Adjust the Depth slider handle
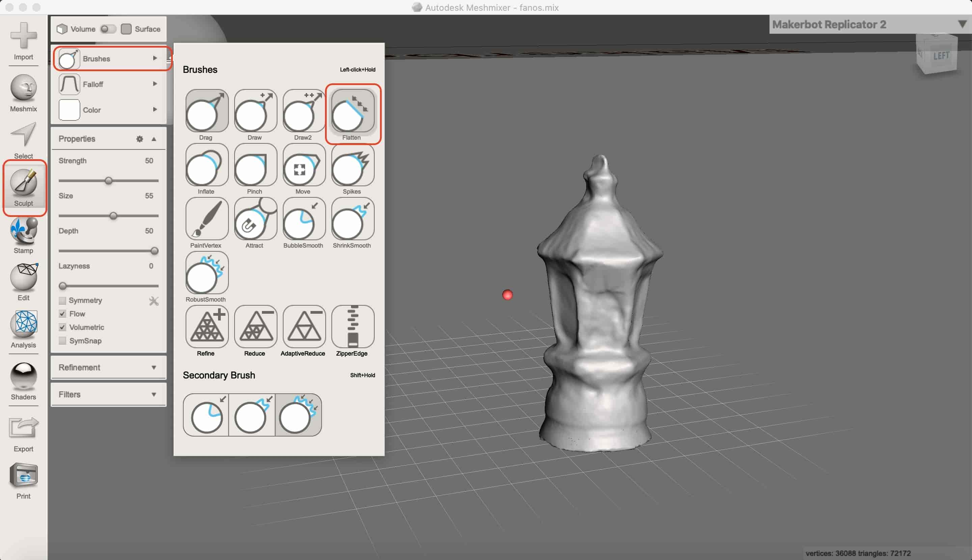Viewport: 972px width, 560px height. 155,251
